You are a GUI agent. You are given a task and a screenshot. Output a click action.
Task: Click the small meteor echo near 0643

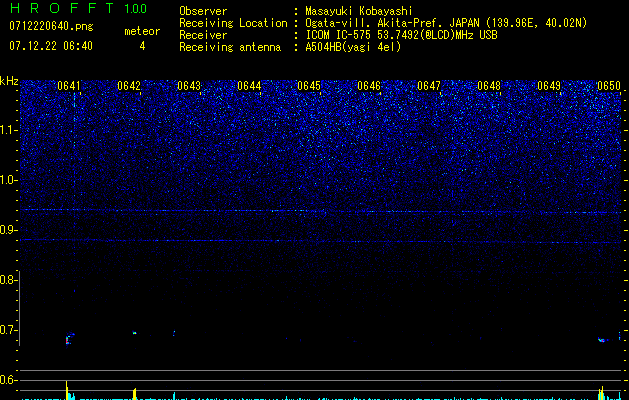pos(174,333)
